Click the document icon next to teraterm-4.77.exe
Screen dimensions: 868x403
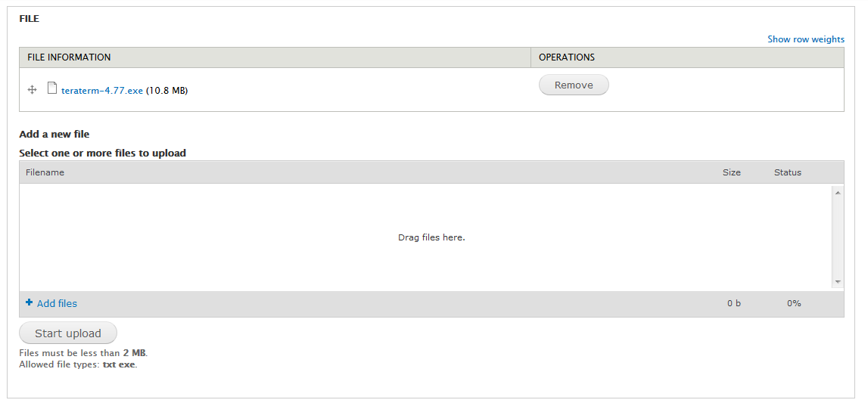tap(52, 88)
